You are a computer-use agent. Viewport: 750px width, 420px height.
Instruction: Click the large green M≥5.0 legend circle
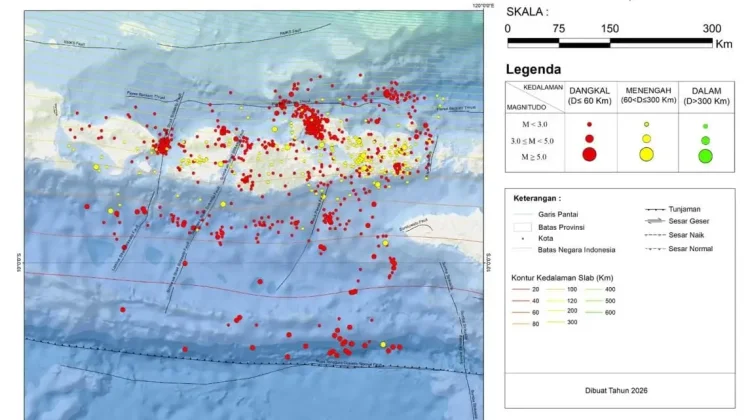[x=706, y=156]
